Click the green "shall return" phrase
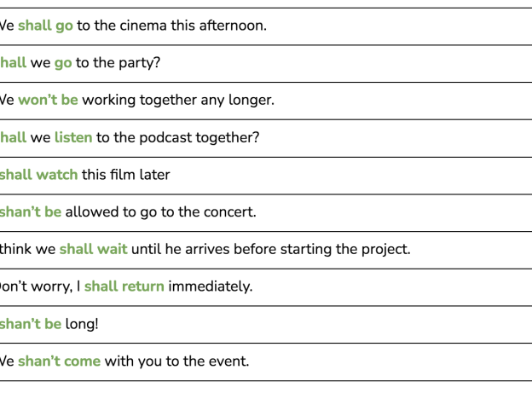The image size is (532, 399). [x=124, y=286]
